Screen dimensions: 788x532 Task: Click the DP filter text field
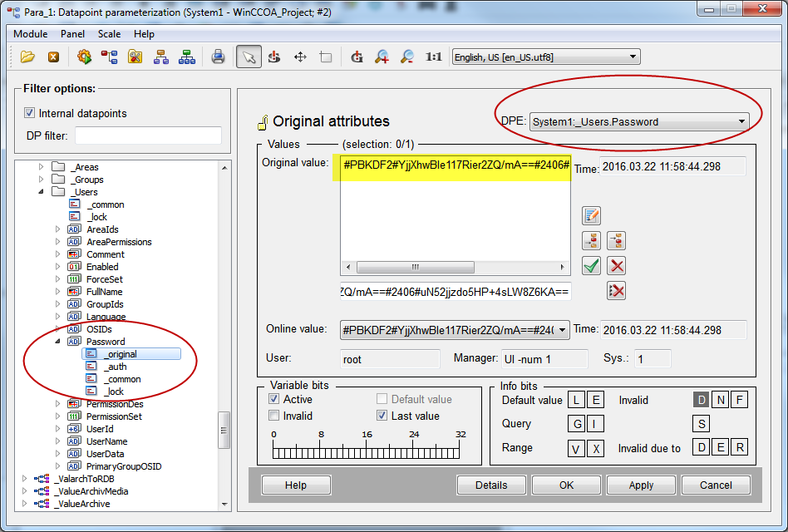click(x=148, y=135)
